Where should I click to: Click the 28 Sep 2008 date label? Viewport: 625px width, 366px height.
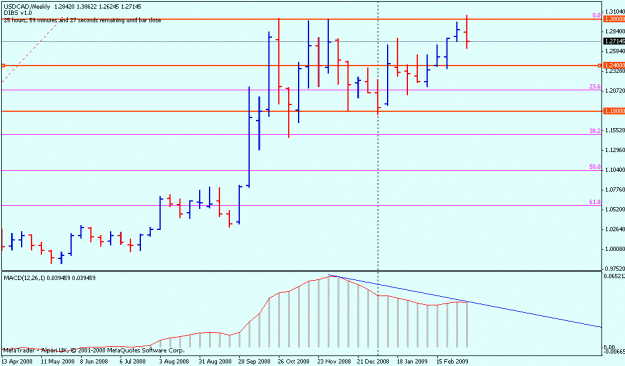(x=254, y=362)
